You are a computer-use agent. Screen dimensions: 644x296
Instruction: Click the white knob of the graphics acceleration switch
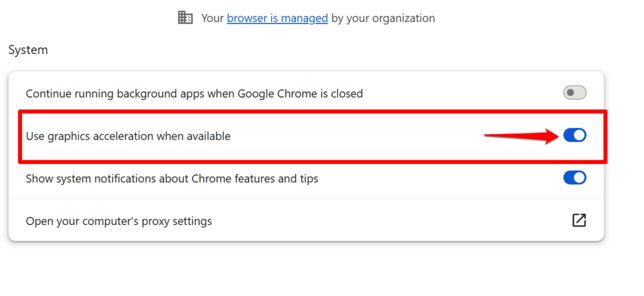point(580,135)
